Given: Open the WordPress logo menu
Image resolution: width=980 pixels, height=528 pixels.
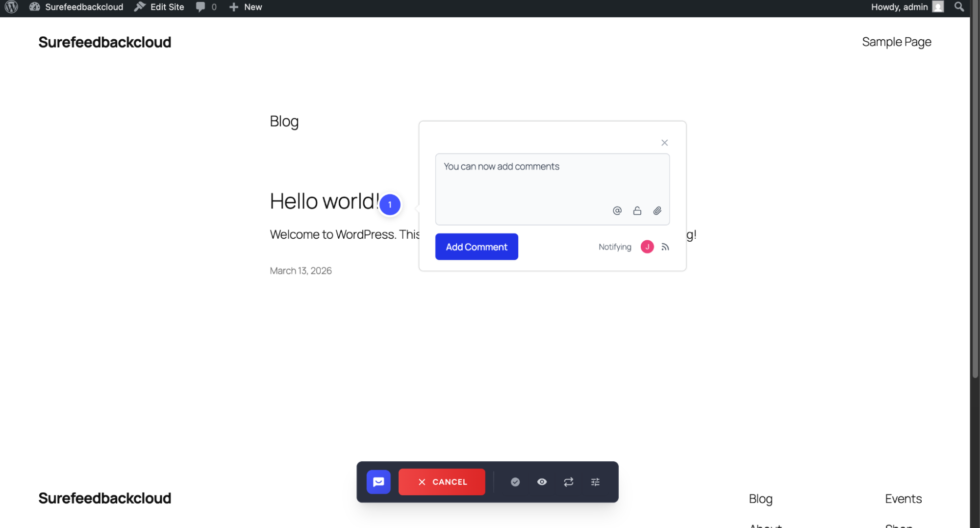Looking at the screenshot, I should coord(11,7).
